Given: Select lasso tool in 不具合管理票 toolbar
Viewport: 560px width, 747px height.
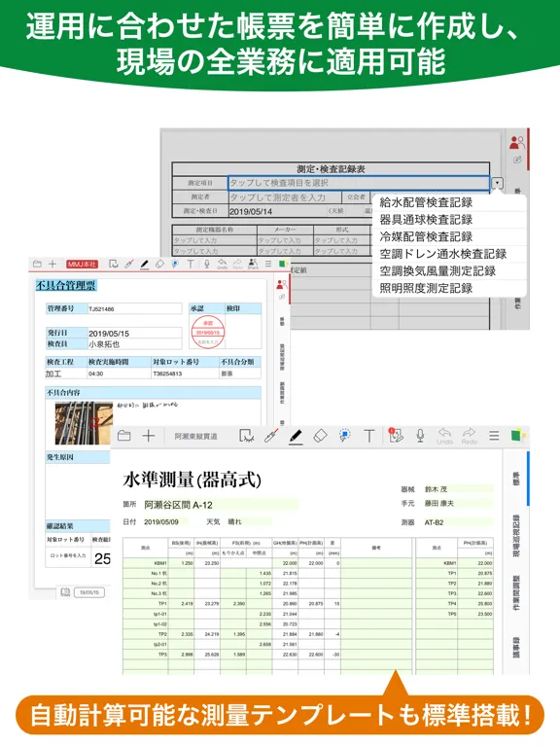Looking at the screenshot, I should click(114, 264).
